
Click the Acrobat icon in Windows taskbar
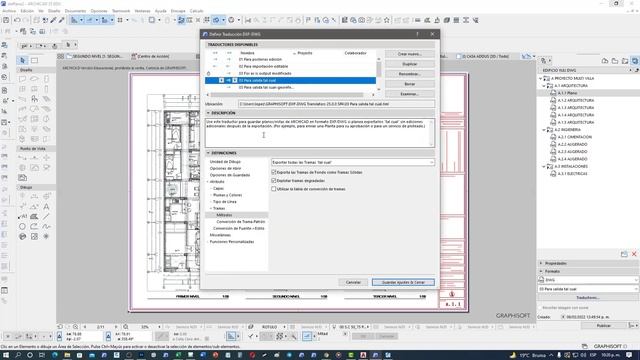(x=363, y=355)
